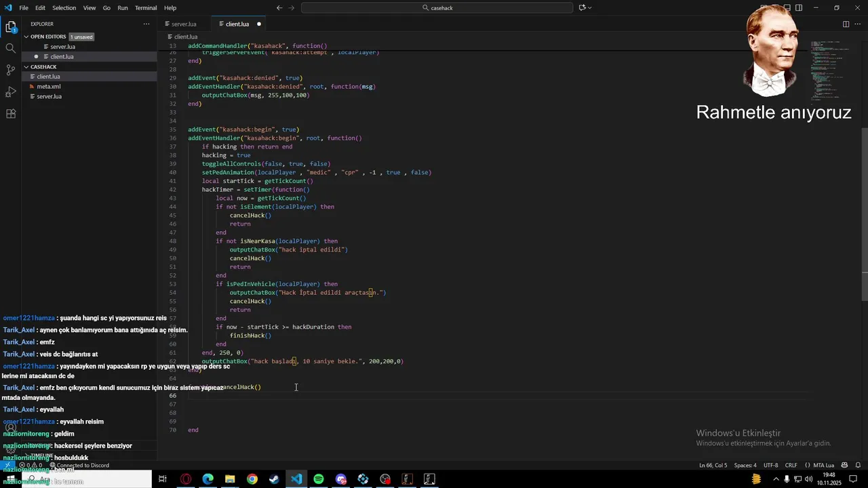Open the remote window indicator in status bar
Screen dimensions: 868x488
(7, 466)
